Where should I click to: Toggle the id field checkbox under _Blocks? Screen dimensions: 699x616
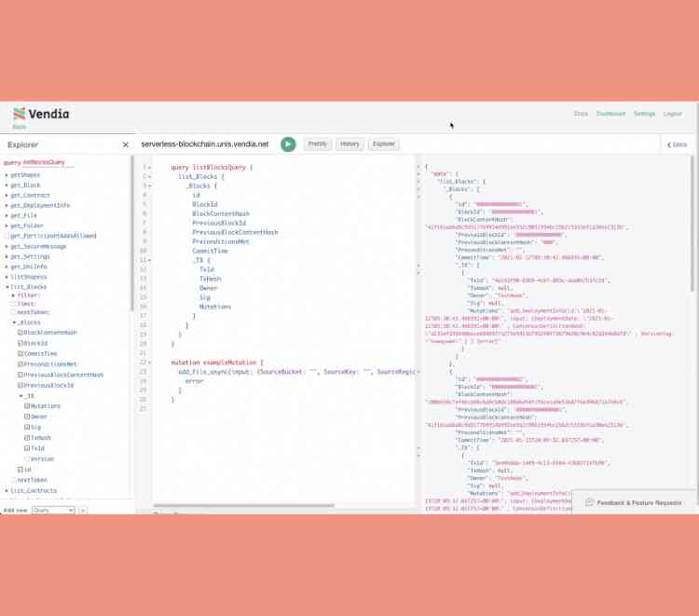tap(21, 470)
